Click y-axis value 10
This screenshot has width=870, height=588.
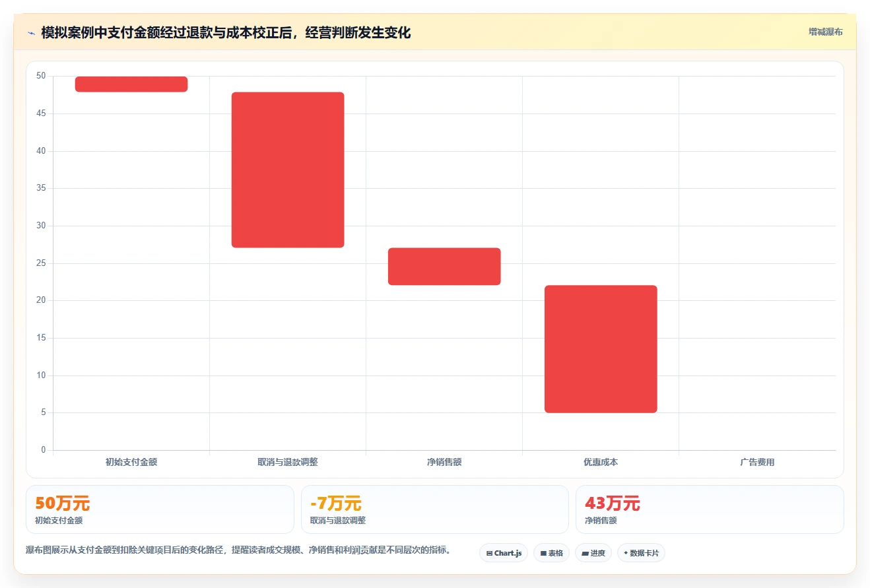42,376
